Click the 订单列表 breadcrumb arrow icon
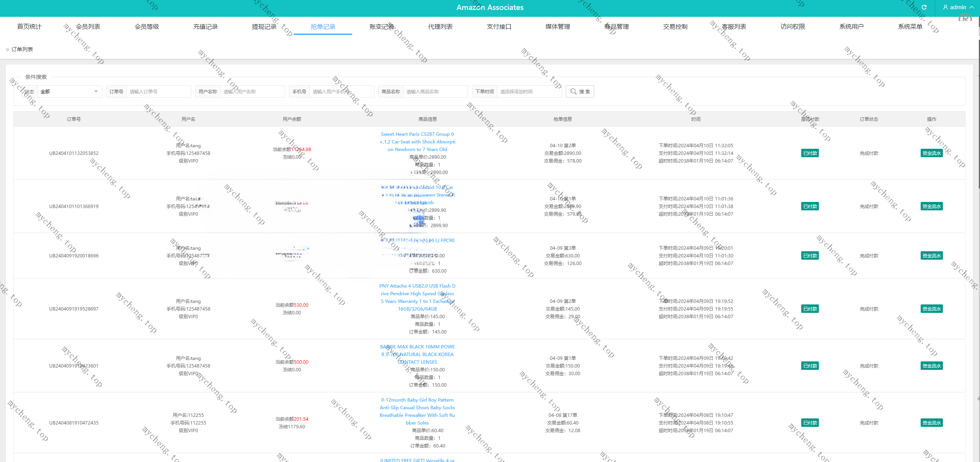980x462 pixels. pos(7,49)
